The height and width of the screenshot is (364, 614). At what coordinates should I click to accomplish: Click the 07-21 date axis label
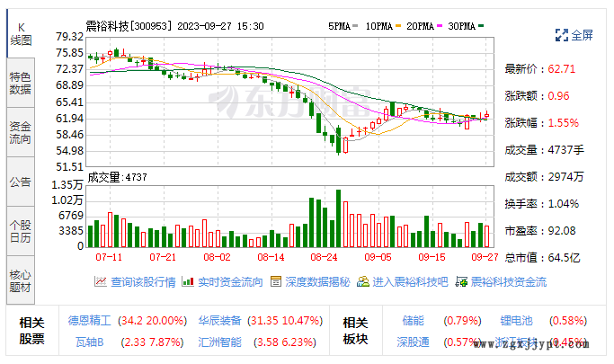163,257
